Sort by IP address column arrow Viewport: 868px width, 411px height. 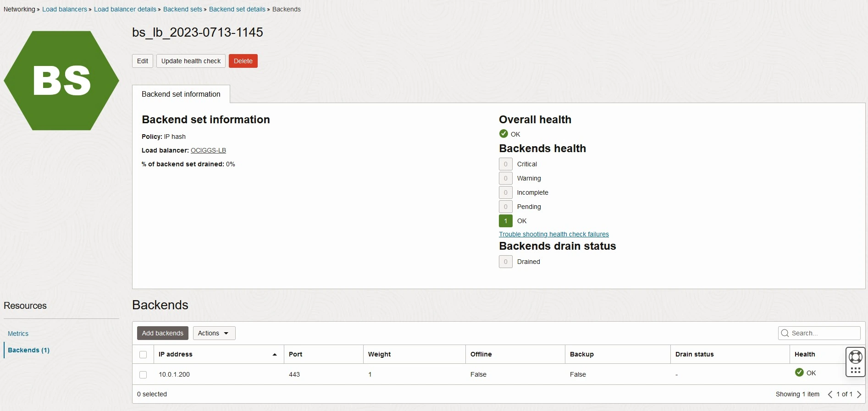(275, 355)
